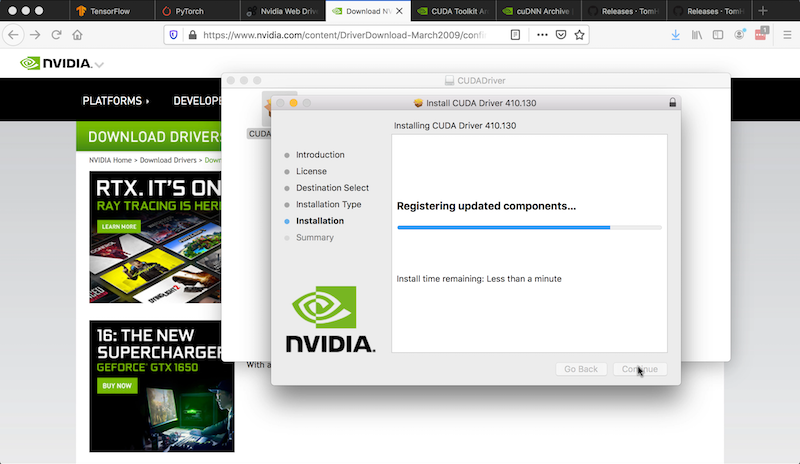Select the Summary step in installer
Screen dimensions: 800x464
pos(315,237)
